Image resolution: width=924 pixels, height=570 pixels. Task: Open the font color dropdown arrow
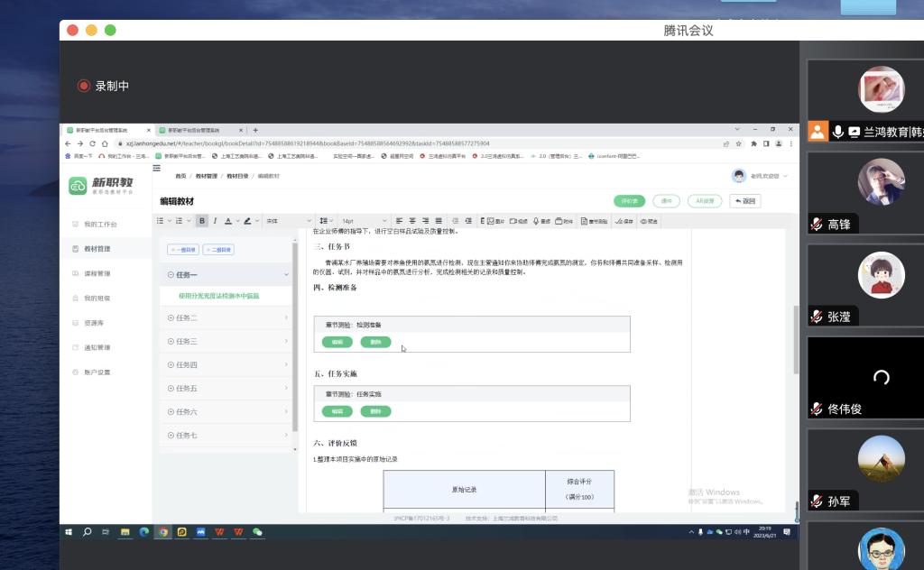pos(237,221)
